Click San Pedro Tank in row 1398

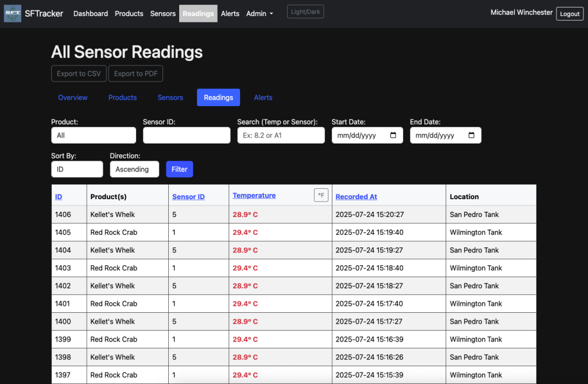click(x=474, y=357)
